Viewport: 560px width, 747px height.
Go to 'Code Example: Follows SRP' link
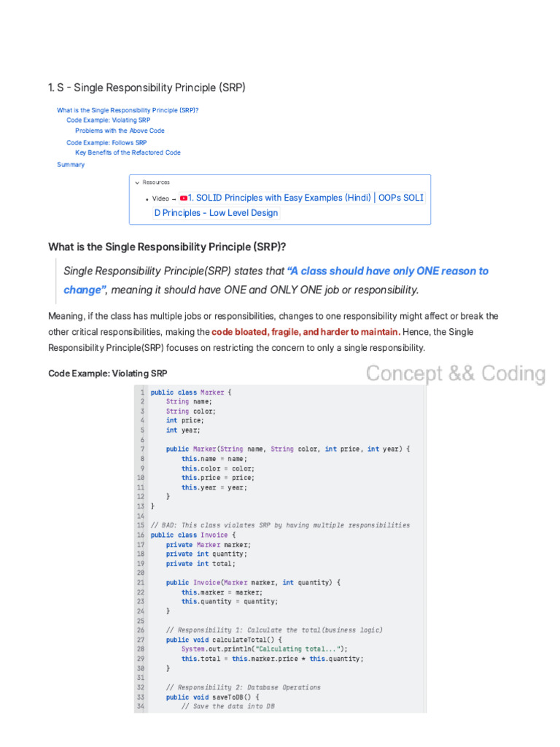pos(106,142)
